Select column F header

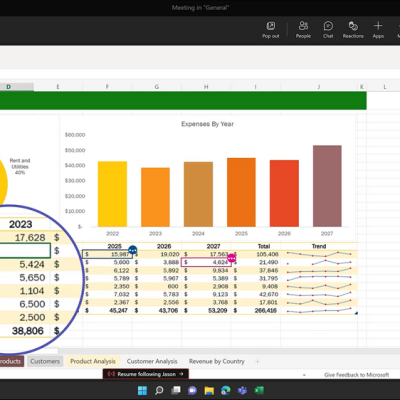click(x=107, y=87)
